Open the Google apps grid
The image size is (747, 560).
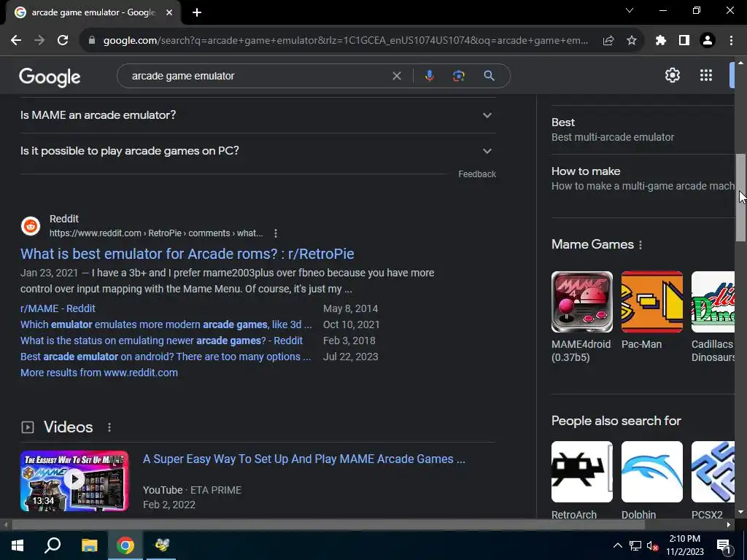pos(706,75)
